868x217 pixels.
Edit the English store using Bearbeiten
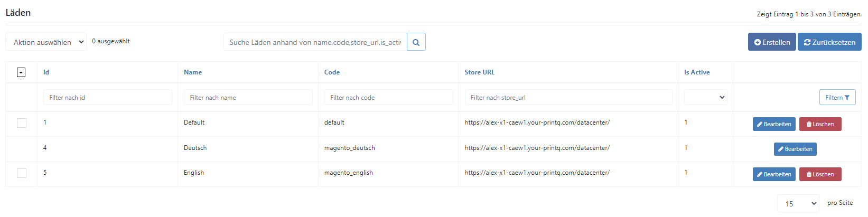pos(774,174)
